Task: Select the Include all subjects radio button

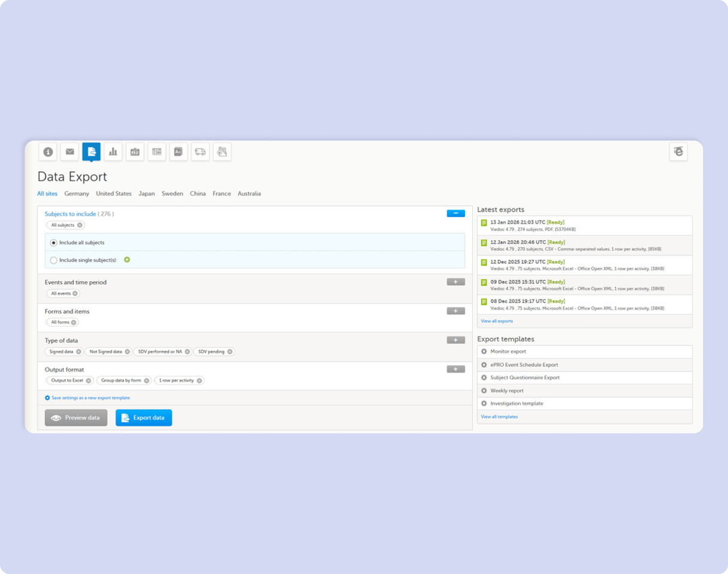Action: 53,242
